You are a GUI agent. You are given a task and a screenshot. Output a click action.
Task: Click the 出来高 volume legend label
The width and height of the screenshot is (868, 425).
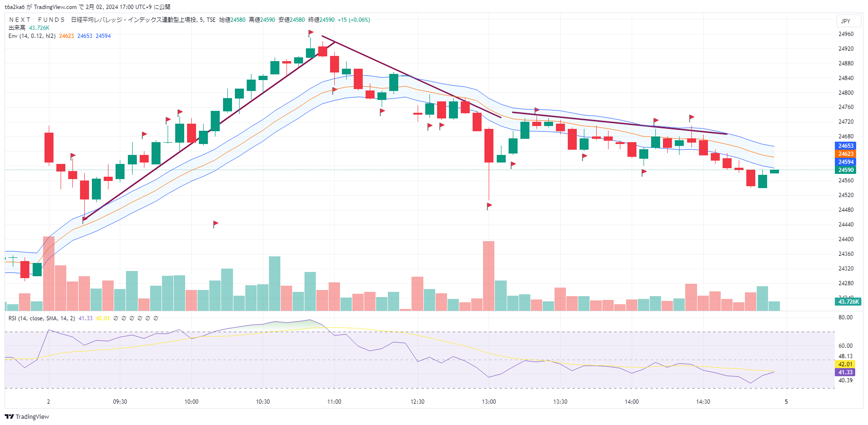coord(17,28)
